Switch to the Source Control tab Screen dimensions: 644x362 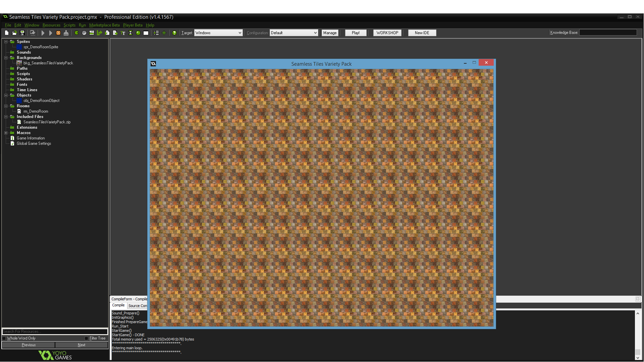(138, 305)
